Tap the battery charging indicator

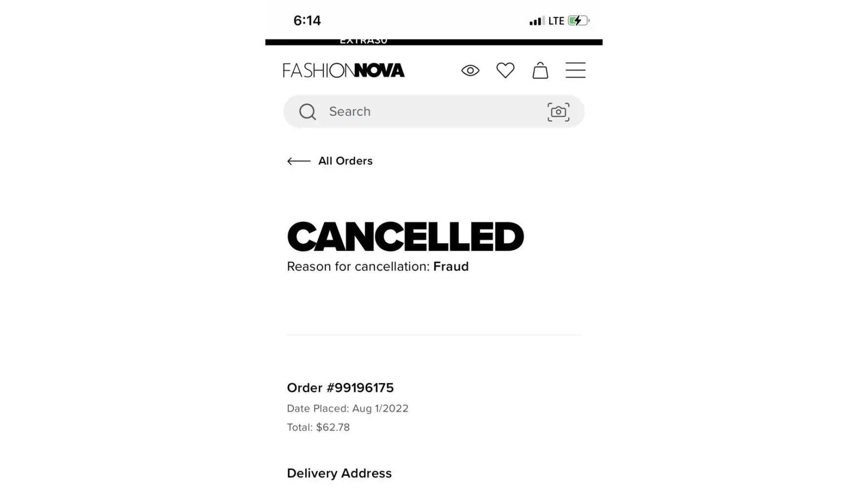tap(579, 20)
